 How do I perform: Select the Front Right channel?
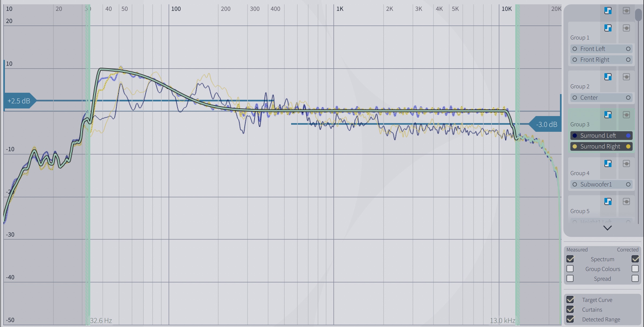(x=596, y=59)
